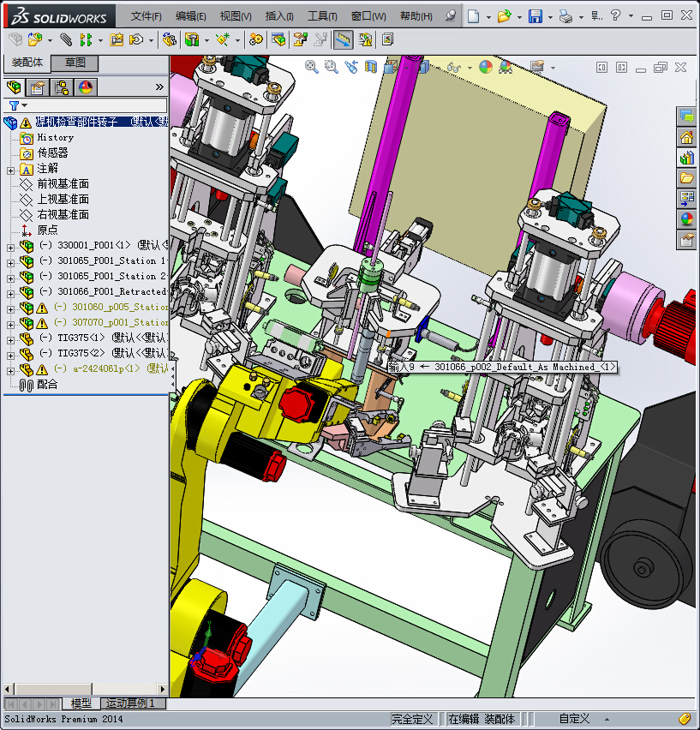Open dropdown arrow next to Save icon
The height and width of the screenshot is (730, 700).
pyautogui.click(x=550, y=17)
